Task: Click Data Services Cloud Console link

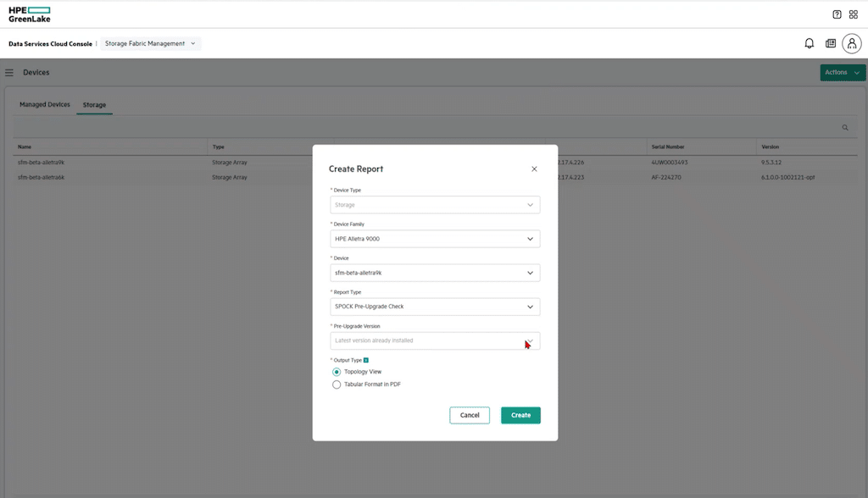Action: [50, 44]
